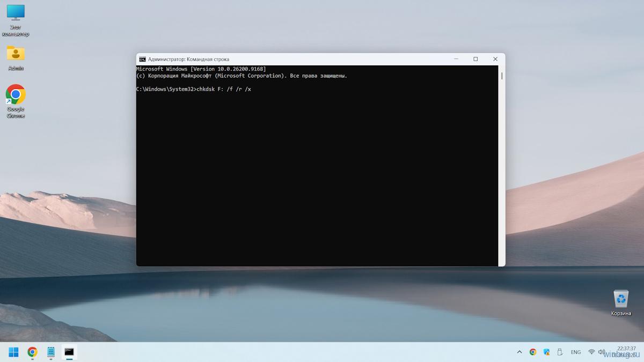Viewport: 644px width, 362px height.
Task: Maximize the Command Prompt window
Action: coord(475,59)
